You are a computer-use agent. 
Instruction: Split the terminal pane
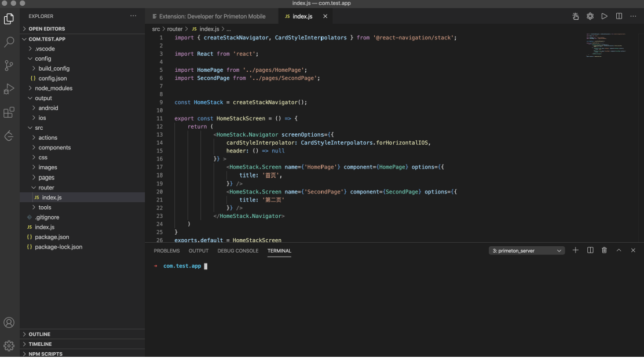pyautogui.click(x=590, y=250)
